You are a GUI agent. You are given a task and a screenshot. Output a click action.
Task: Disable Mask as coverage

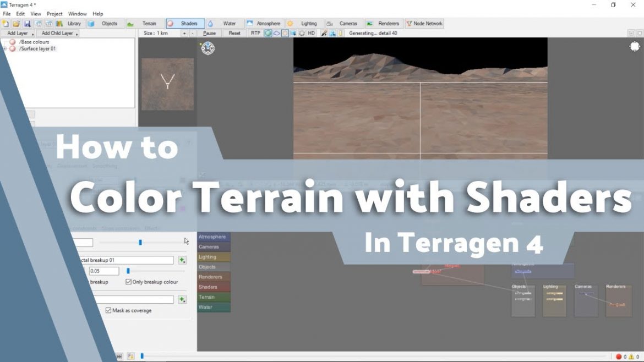108,310
